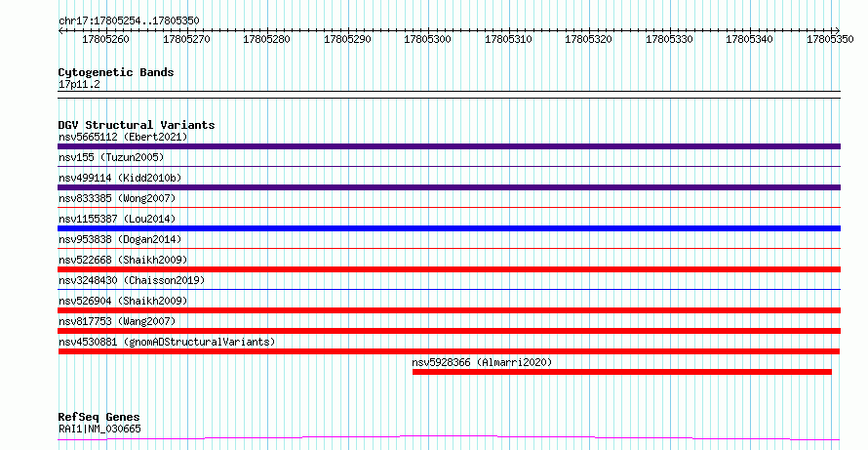The height and width of the screenshot is (450, 868).
Task: Open nsv4530881 (gnomADStructuralVariants) entry
Action: (167, 342)
